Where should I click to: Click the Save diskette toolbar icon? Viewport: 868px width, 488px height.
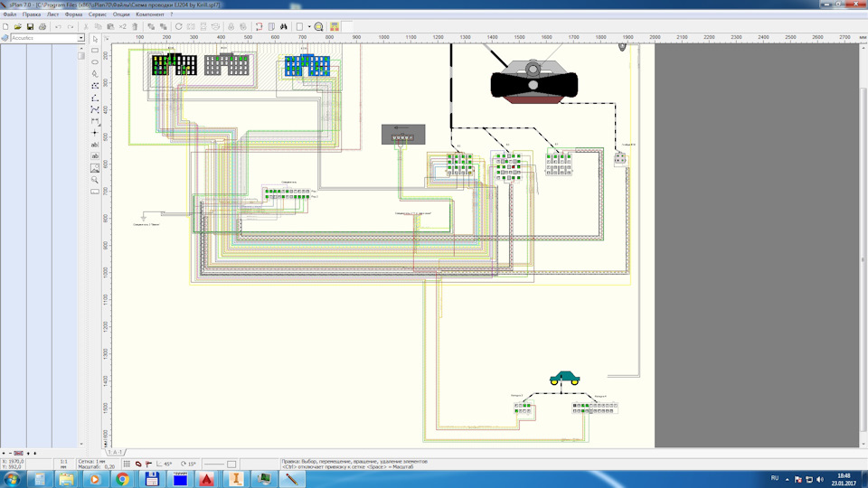(x=30, y=27)
